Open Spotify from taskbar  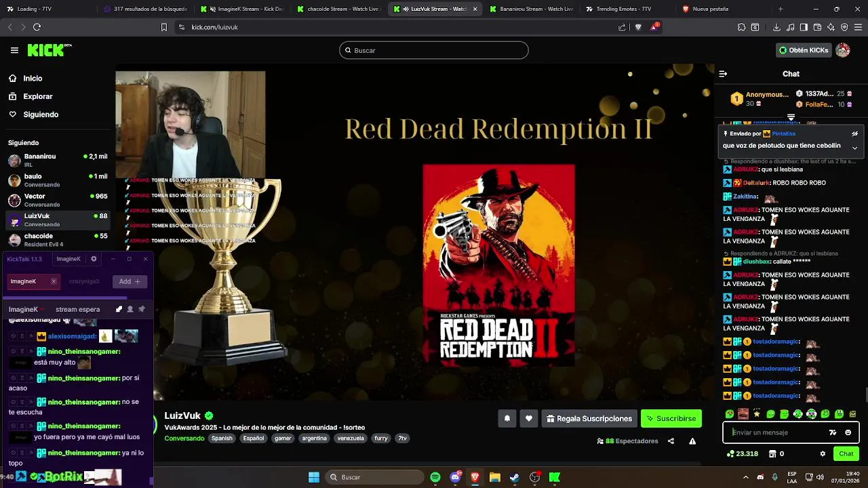435,477
